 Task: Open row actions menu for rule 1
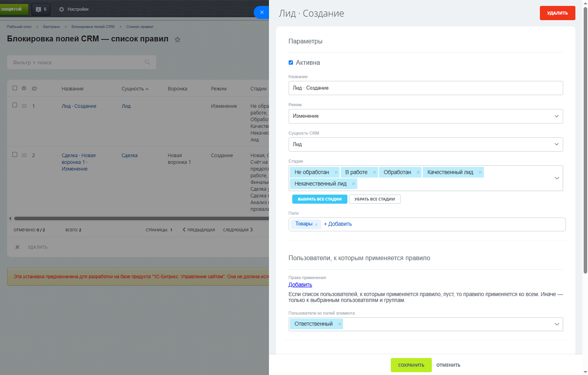click(24, 106)
